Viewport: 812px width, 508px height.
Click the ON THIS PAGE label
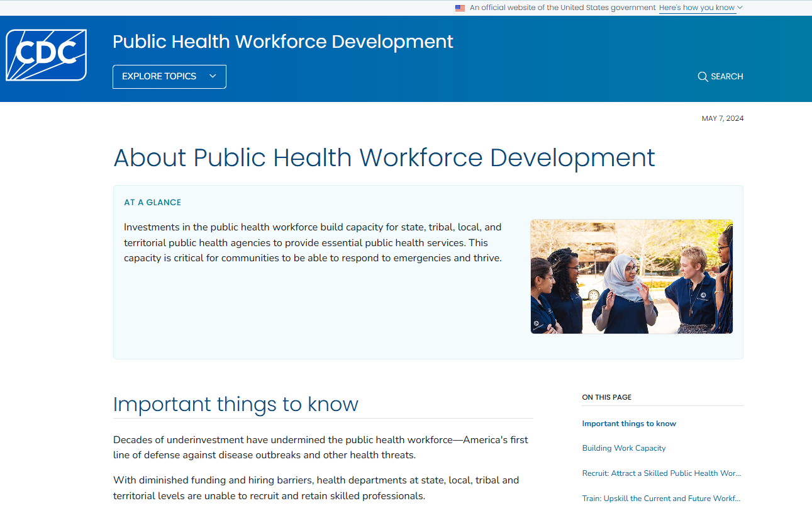pos(606,397)
